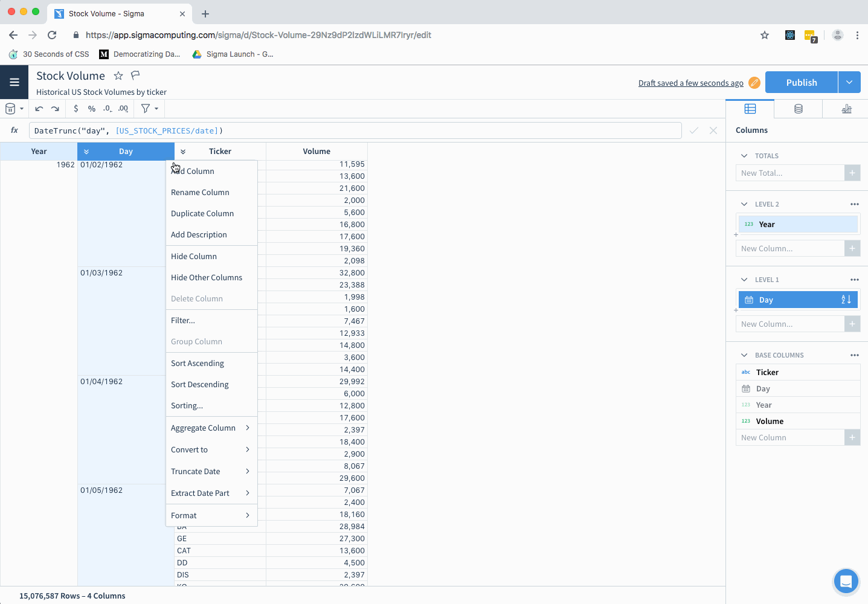Select Hide Column menu item
This screenshot has height=604, width=868.
211,256
